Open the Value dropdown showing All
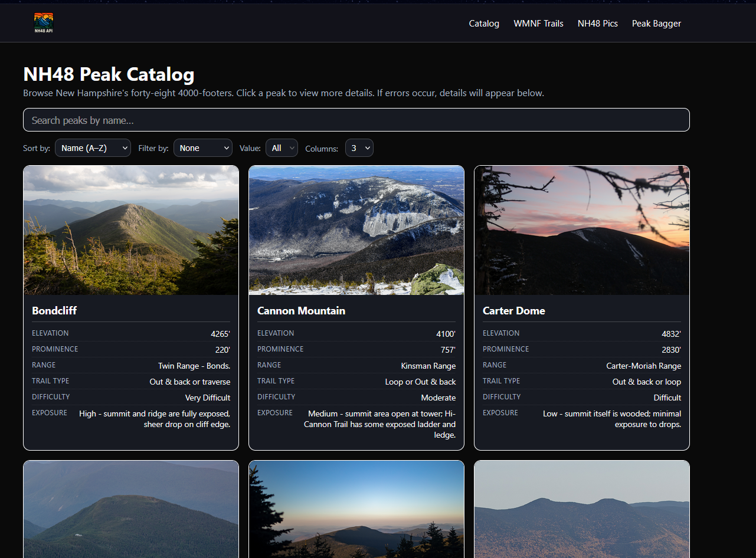 coord(282,147)
